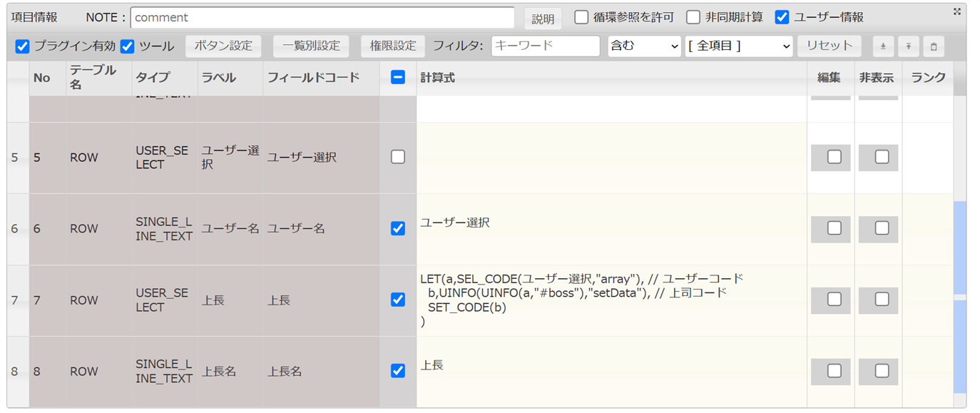Open the 含む filter condition dropdown
Viewport: 980px width, 413px height.
(644, 46)
